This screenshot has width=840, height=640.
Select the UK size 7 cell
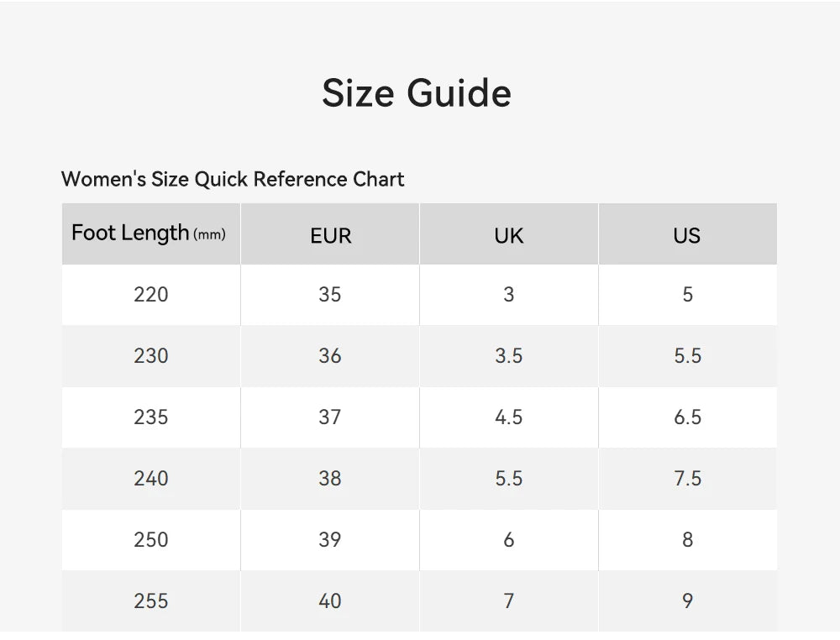click(x=509, y=601)
